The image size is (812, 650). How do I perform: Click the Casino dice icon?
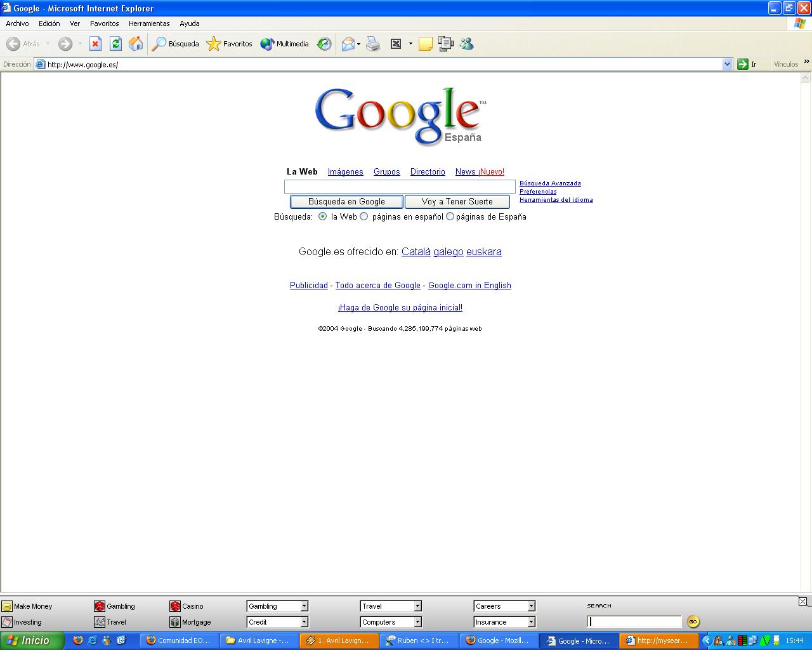[175, 606]
